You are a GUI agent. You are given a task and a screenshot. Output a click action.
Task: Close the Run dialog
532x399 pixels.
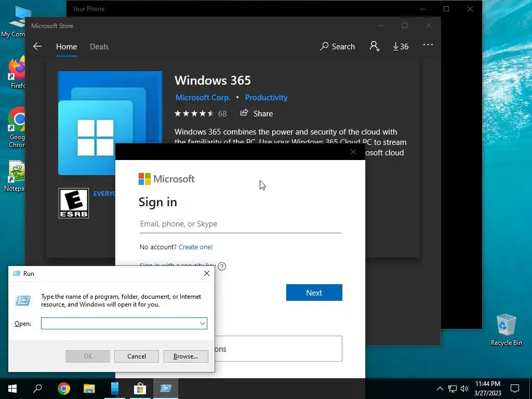[x=207, y=273]
